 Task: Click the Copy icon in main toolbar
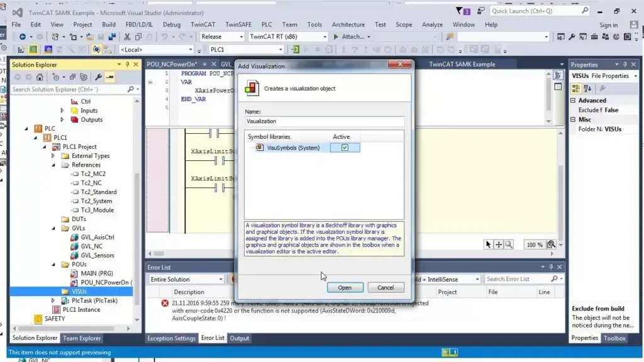coord(138,37)
